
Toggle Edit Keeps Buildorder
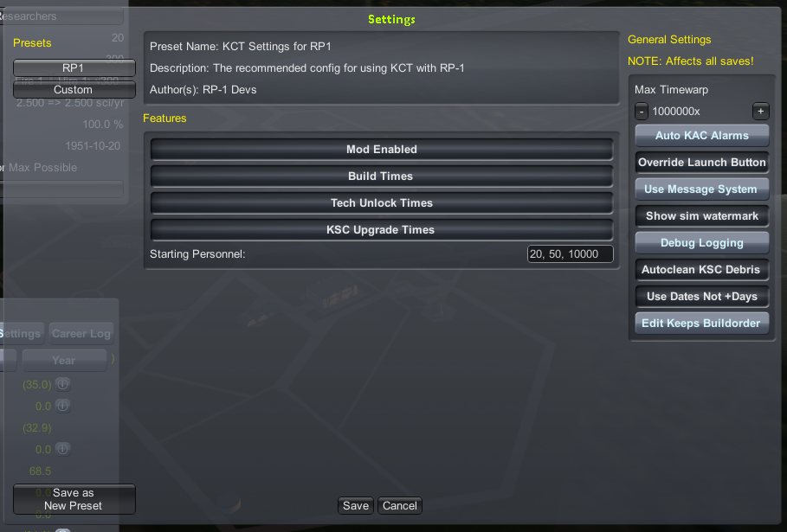pyautogui.click(x=701, y=324)
